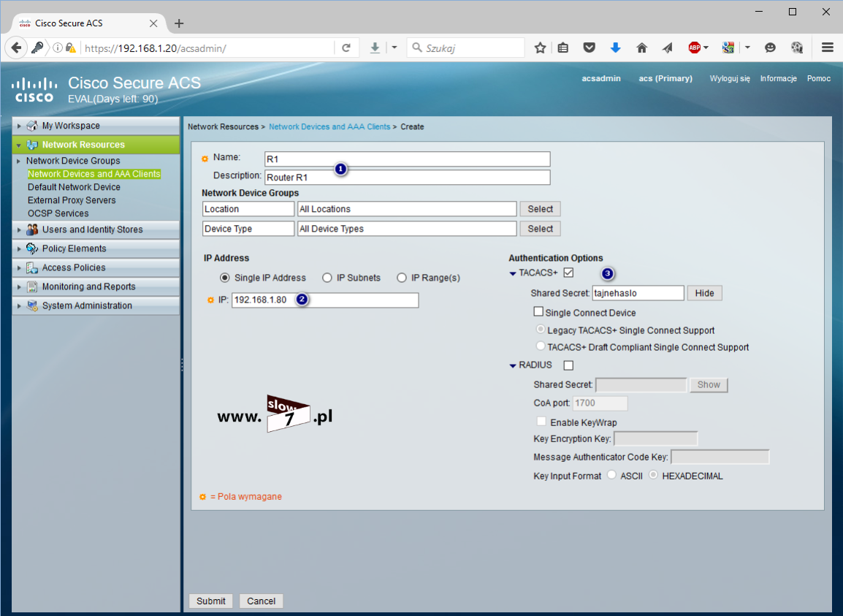Click Hide button next to Shared Secret
Screen dimensions: 843x616
coord(705,293)
